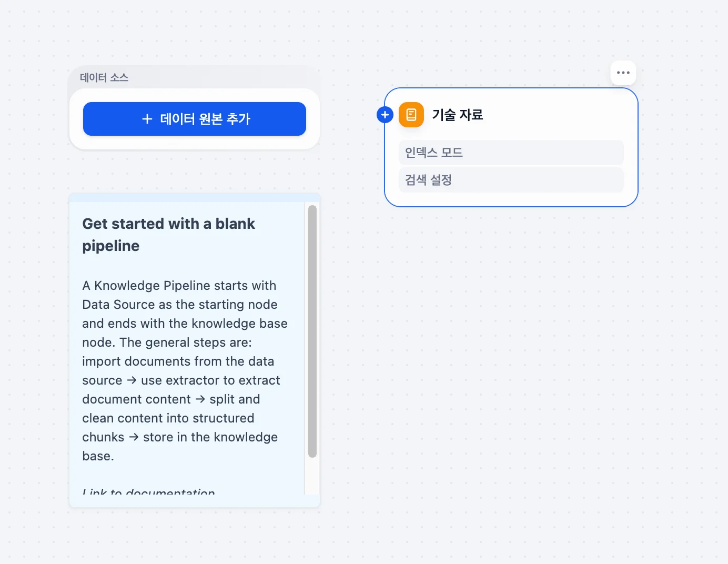Click the blue plus handle on the node

point(385,115)
